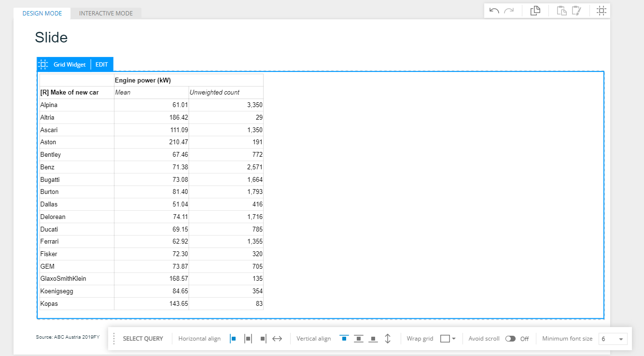Click the mean value 143.65
644x356 pixels.
179,304
